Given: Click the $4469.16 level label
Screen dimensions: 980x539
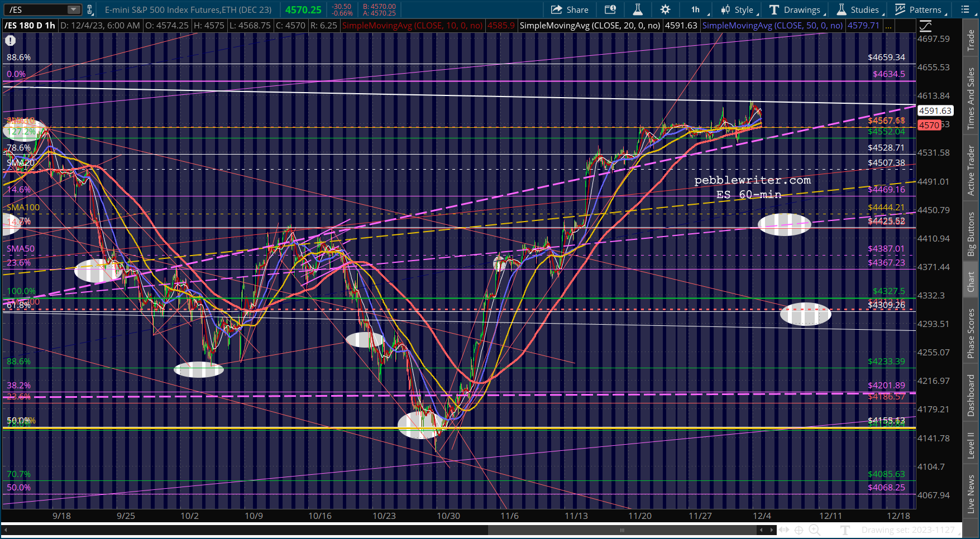Looking at the screenshot, I should click(x=887, y=190).
